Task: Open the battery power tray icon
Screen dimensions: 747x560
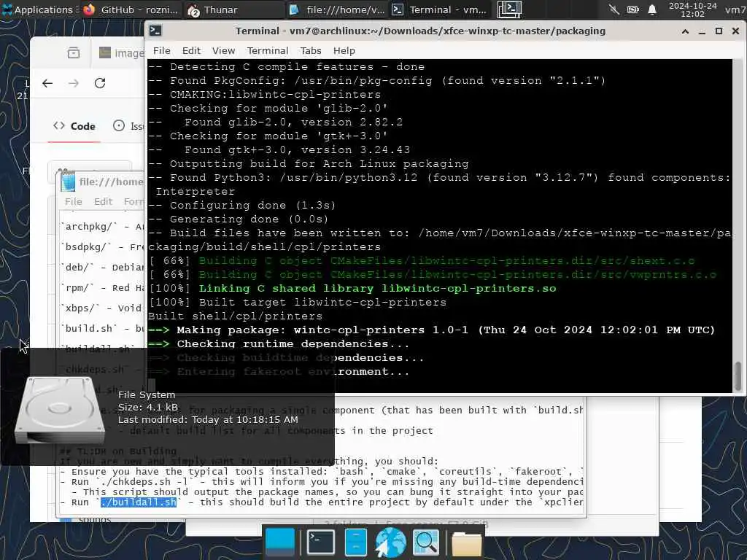Action: [632, 9]
